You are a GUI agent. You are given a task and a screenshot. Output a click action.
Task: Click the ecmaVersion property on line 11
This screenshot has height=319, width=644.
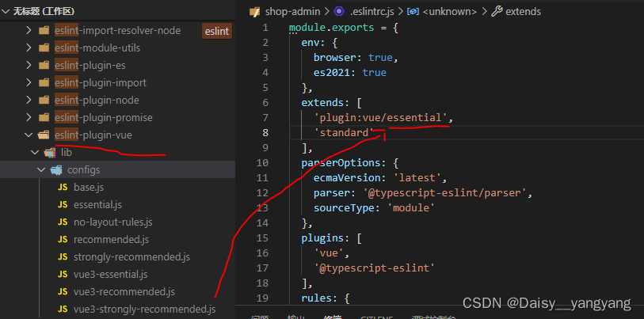coord(348,178)
